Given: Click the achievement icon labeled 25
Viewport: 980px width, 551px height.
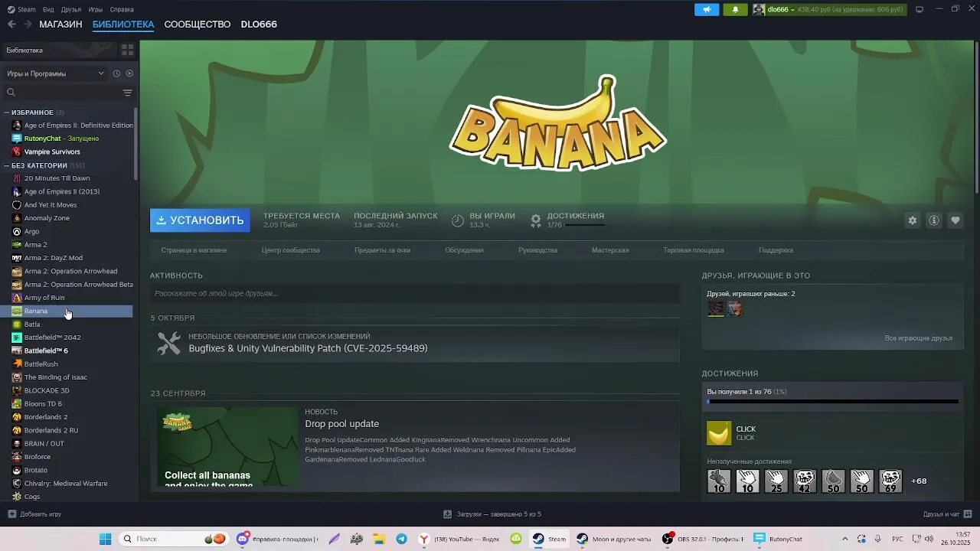Looking at the screenshot, I should pyautogui.click(x=776, y=481).
